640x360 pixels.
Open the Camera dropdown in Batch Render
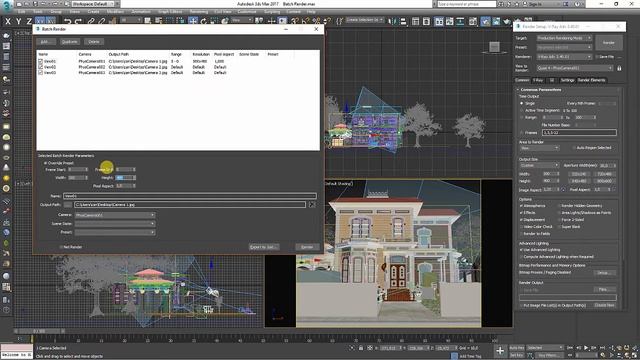click(x=115, y=215)
